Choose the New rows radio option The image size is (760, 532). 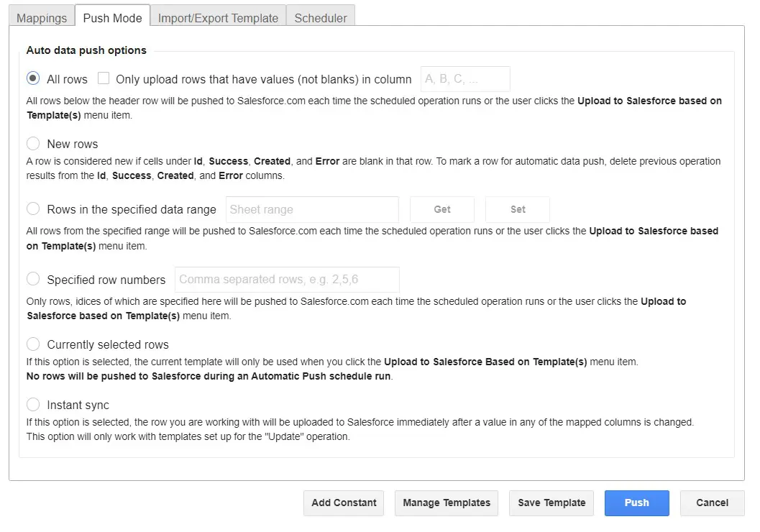33,144
